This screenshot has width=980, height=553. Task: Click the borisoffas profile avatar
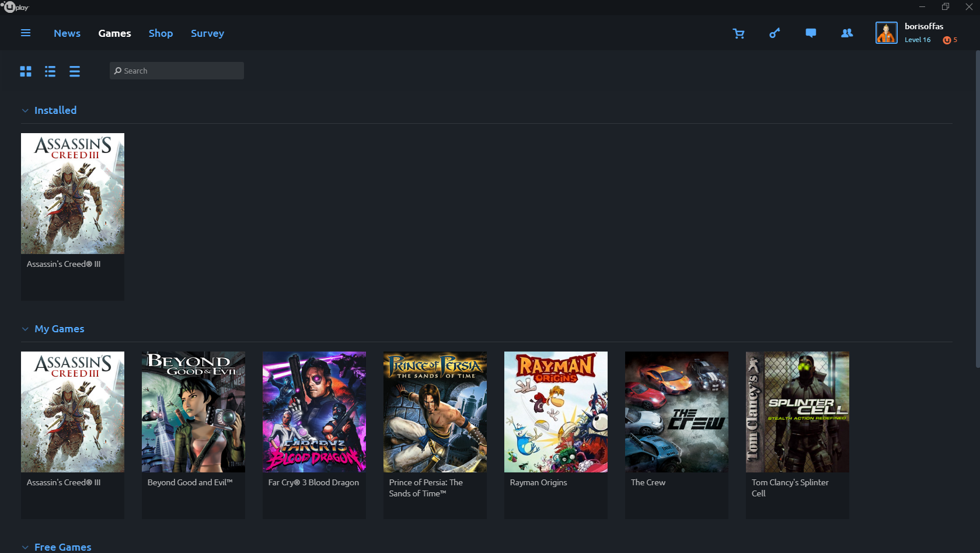tap(886, 33)
